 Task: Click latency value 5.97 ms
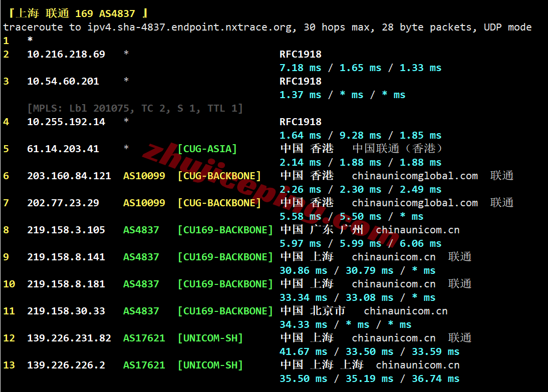point(300,243)
